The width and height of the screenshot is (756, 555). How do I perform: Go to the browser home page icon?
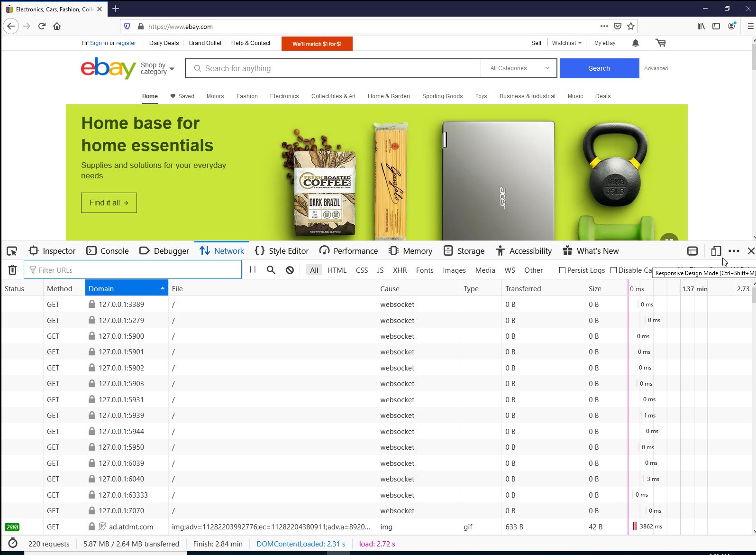57,26
